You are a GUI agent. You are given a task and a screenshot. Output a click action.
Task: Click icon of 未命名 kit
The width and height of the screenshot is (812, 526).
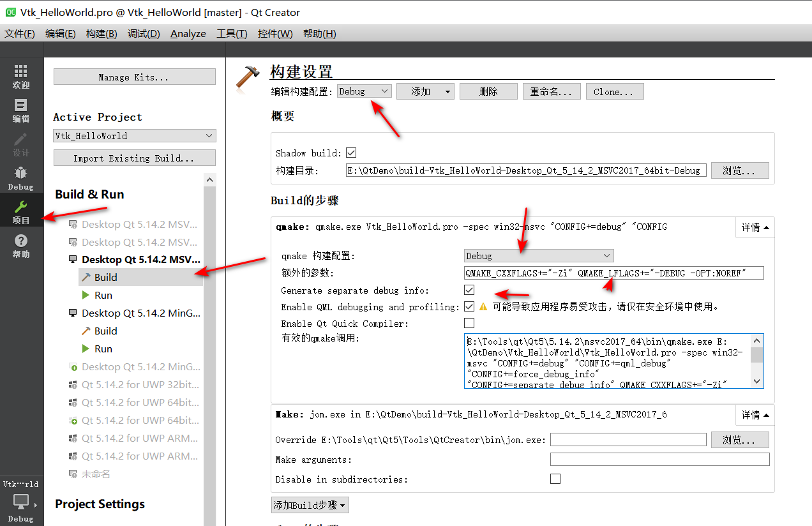tap(73, 474)
